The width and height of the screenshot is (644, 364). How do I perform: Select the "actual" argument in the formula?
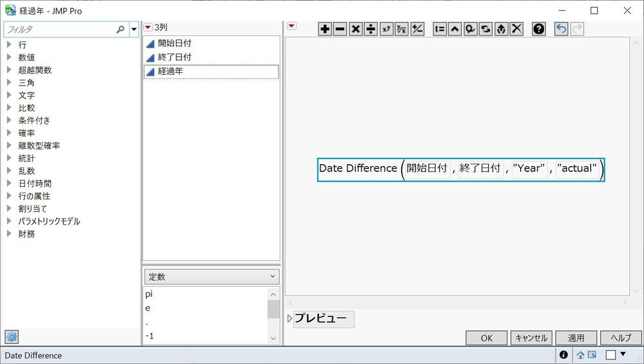point(577,168)
